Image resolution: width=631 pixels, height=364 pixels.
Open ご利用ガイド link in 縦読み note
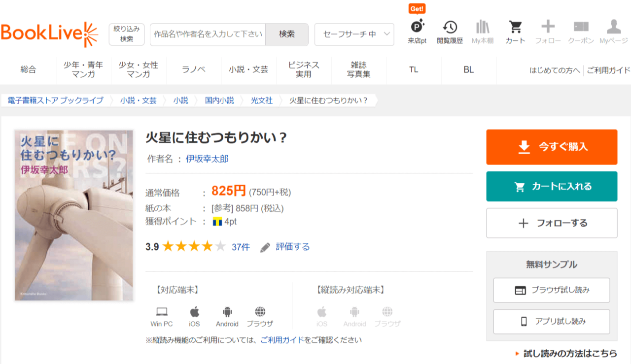pyautogui.click(x=282, y=340)
